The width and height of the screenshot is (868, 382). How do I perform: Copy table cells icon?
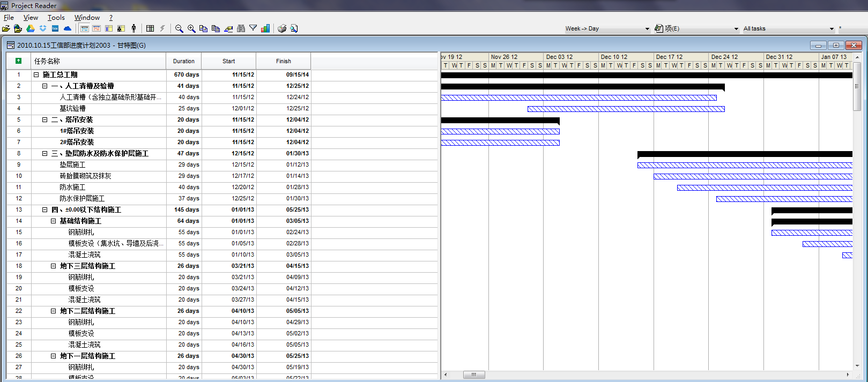click(216, 28)
